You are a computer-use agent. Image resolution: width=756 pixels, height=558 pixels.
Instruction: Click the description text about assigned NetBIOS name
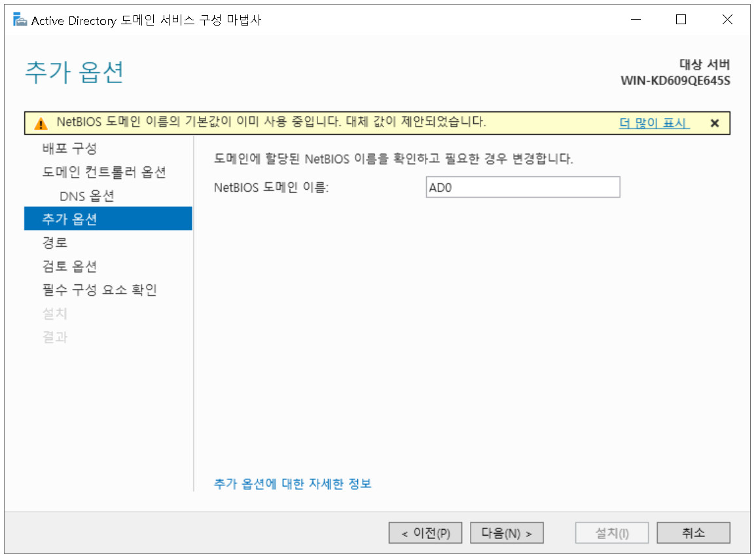[393, 158]
